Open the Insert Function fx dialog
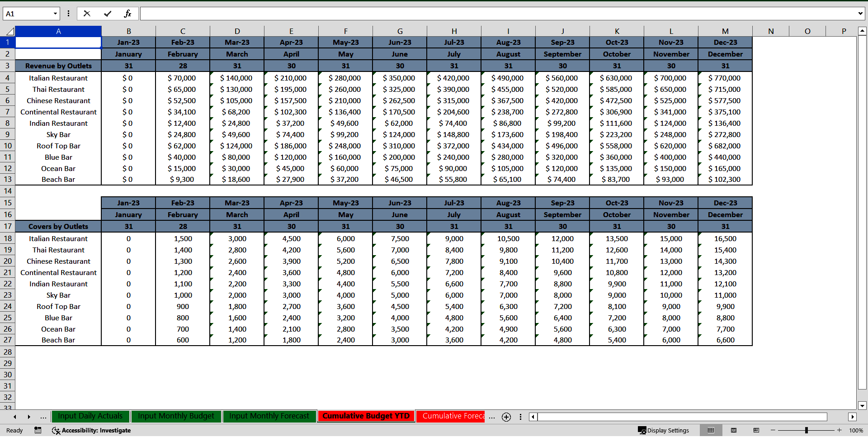 tap(127, 14)
